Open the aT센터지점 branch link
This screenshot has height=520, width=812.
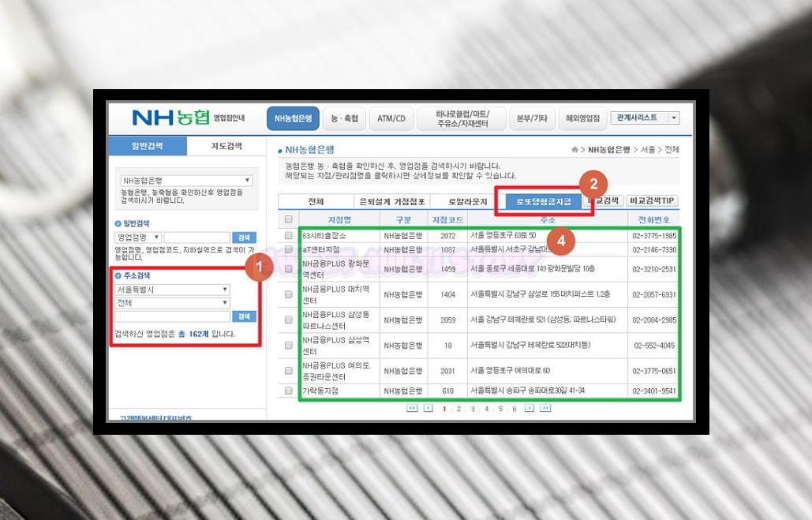click(321, 249)
